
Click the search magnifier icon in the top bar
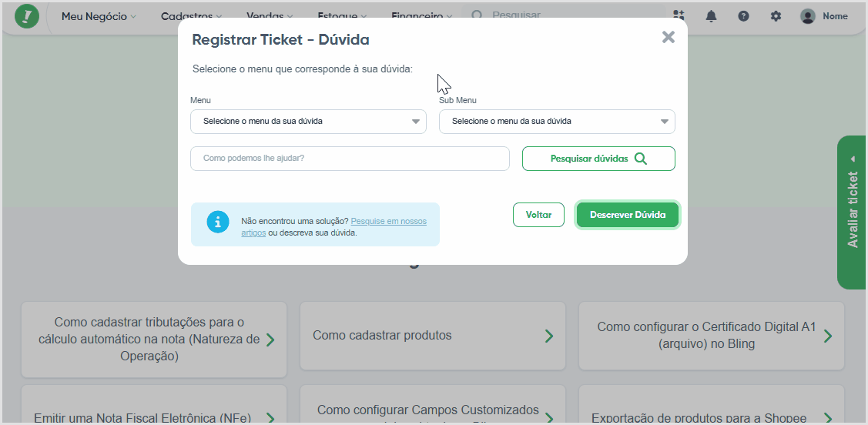[478, 15]
